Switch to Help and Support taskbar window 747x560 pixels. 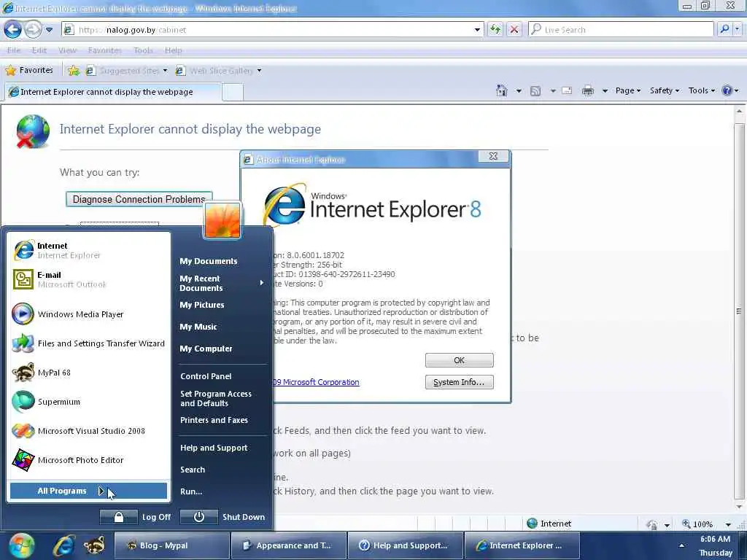406,545
